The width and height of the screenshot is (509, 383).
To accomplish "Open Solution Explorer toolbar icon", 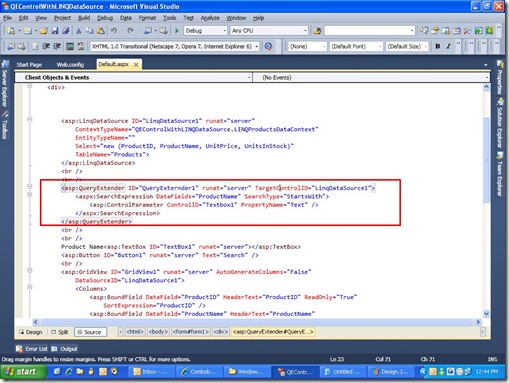I will coord(424,31).
